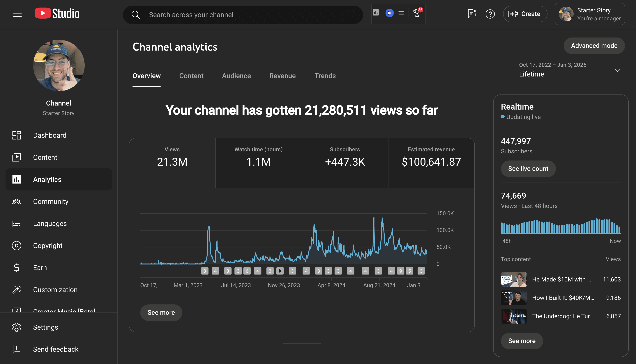
Task: Focus the Search across your channel field
Action: pos(243,15)
